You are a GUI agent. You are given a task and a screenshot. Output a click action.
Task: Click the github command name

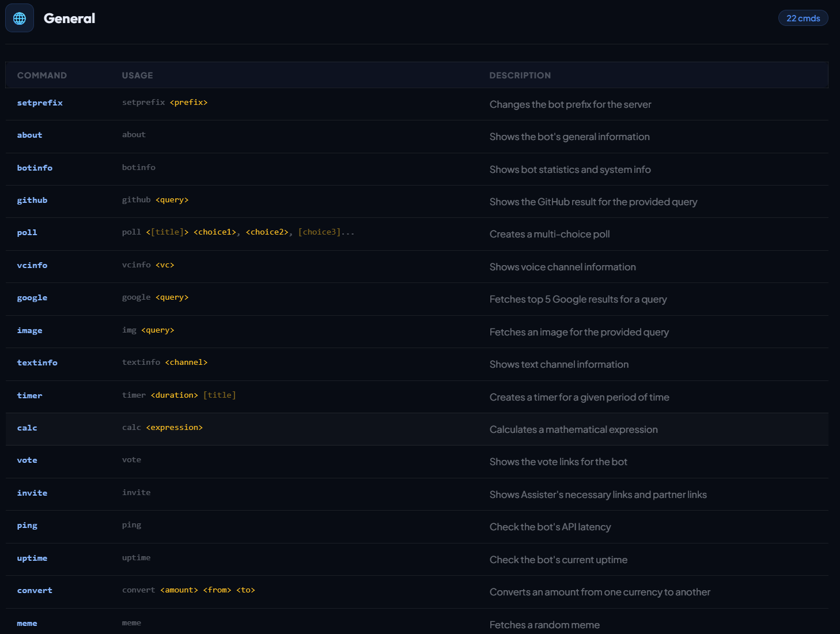32,200
